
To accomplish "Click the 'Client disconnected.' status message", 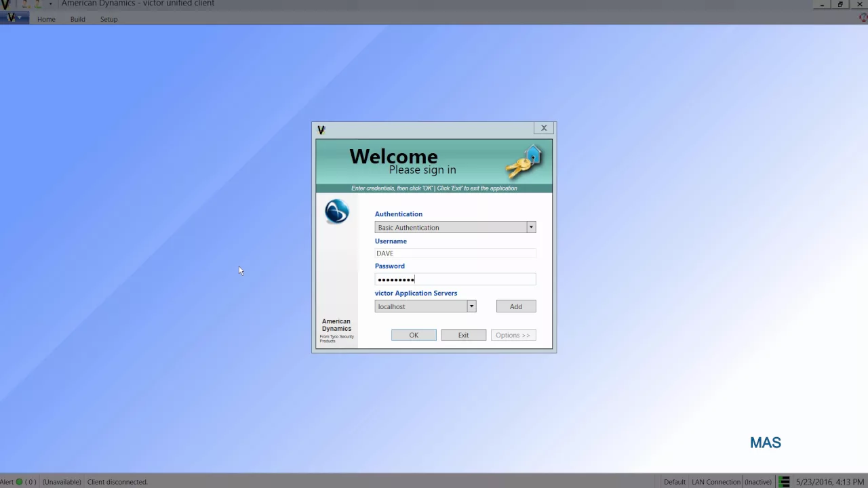I will pos(117,482).
